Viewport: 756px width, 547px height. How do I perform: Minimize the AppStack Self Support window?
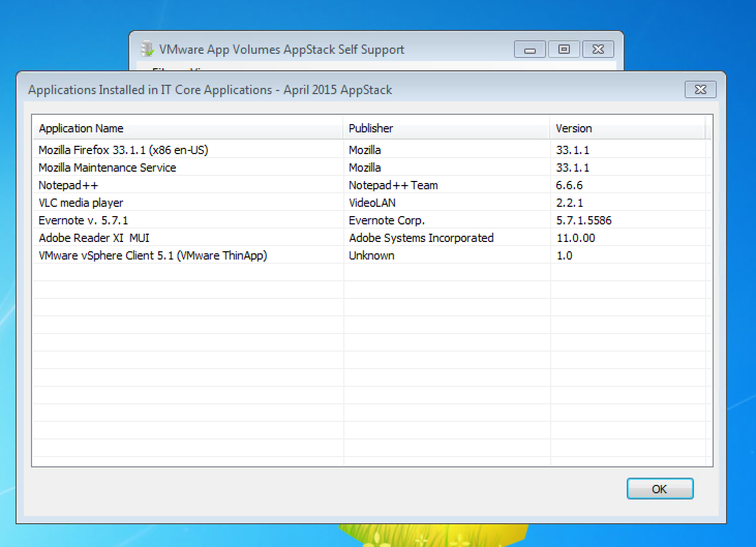(530, 50)
